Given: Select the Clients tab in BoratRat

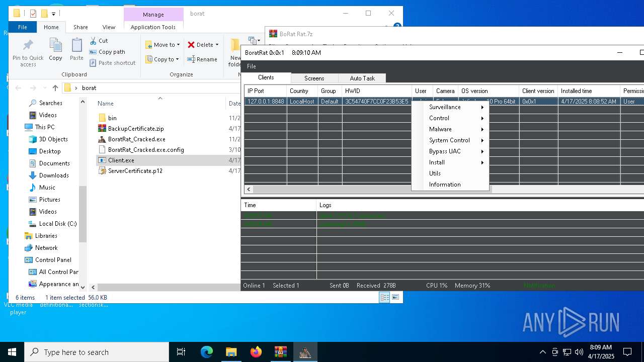Looking at the screenshot, I should click(x=266, y=77).
